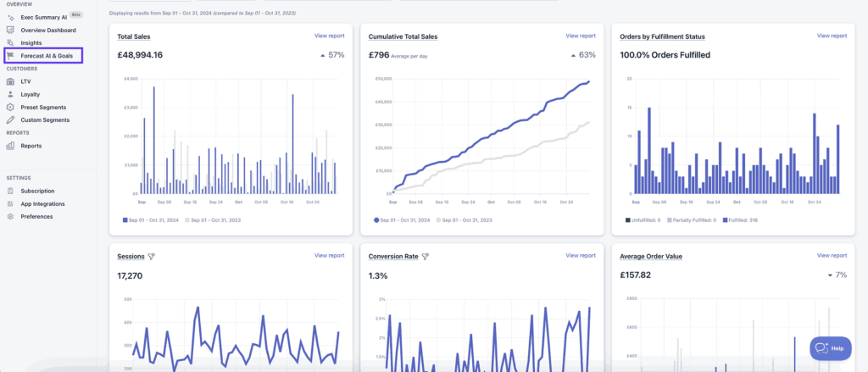Click Orders by Fulfillment Status title
This screenshot has width=868, height=372.
point(663,36)
